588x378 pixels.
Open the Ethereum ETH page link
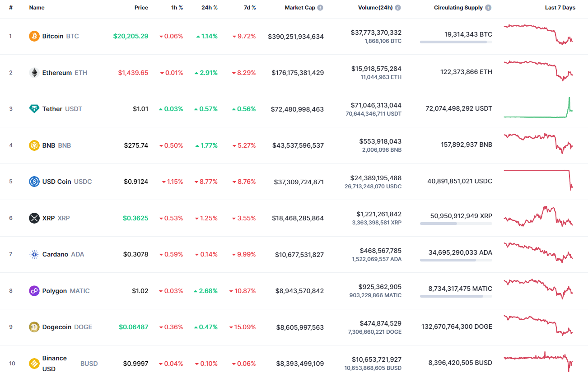coord(58,72)
